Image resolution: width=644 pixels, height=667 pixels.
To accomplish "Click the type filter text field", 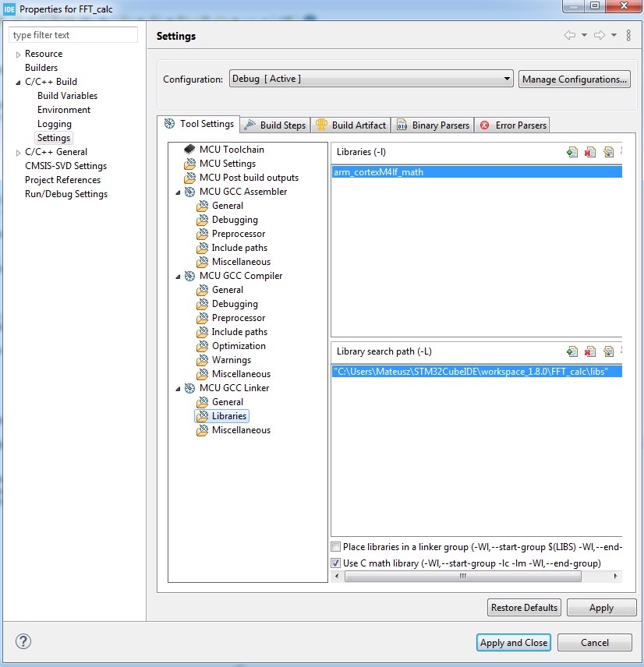I will pos(74,35).
